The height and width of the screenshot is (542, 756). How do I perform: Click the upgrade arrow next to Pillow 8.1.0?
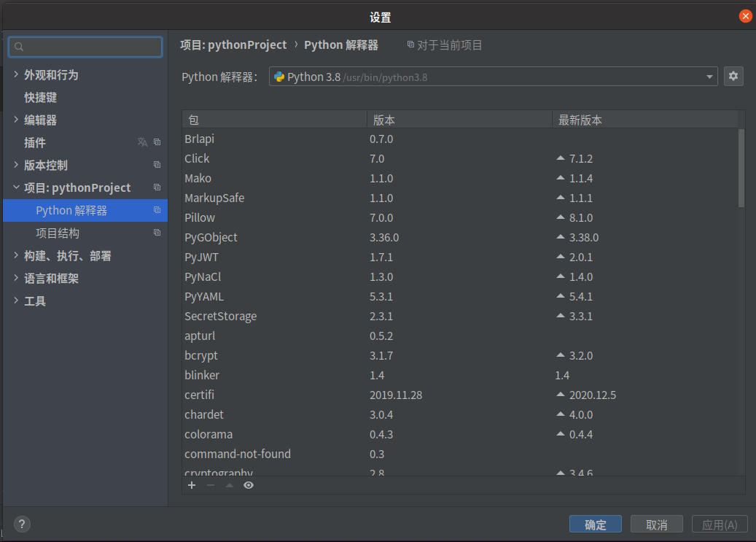coord(560,217)
